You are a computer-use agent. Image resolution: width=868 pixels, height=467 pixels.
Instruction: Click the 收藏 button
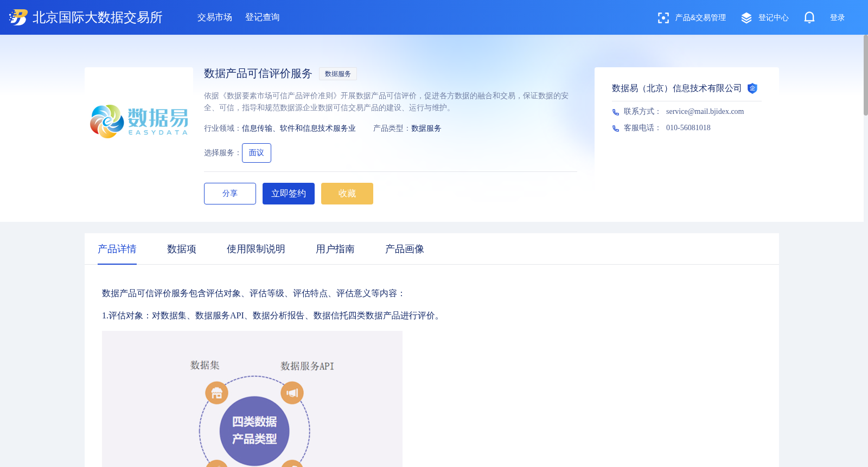[347, 194]
